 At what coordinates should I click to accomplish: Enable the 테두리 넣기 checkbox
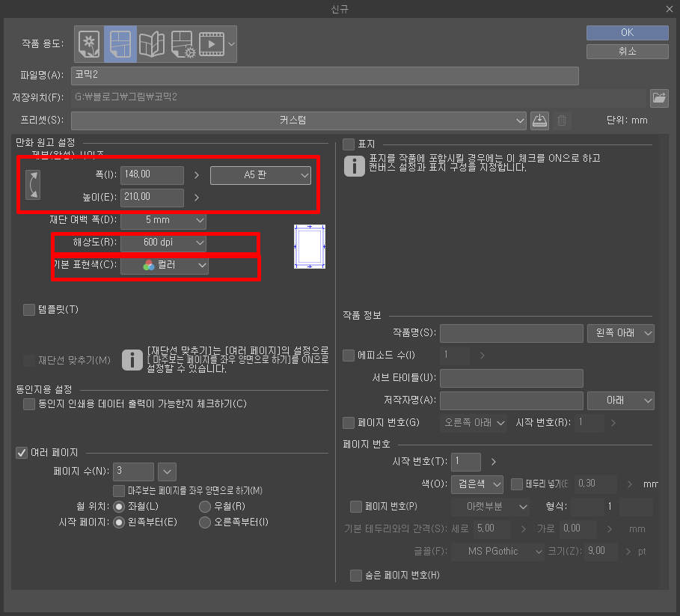click(x=516, y=484)
